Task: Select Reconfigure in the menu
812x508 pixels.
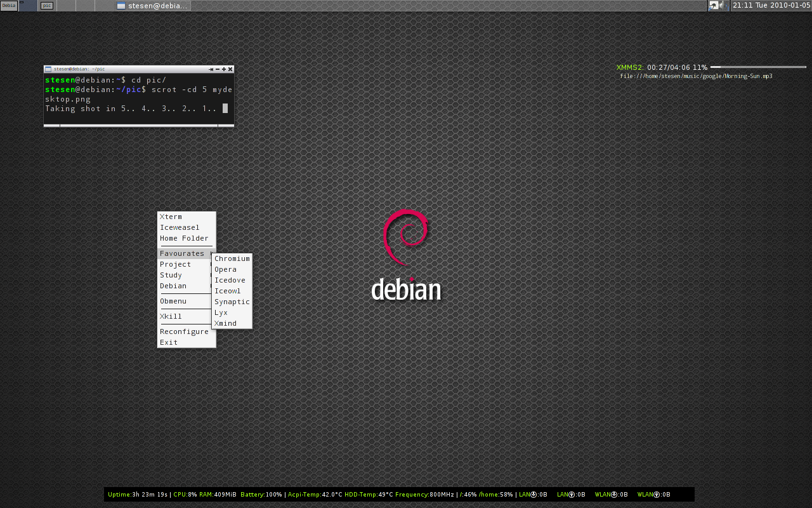Action: click(187, 331)
